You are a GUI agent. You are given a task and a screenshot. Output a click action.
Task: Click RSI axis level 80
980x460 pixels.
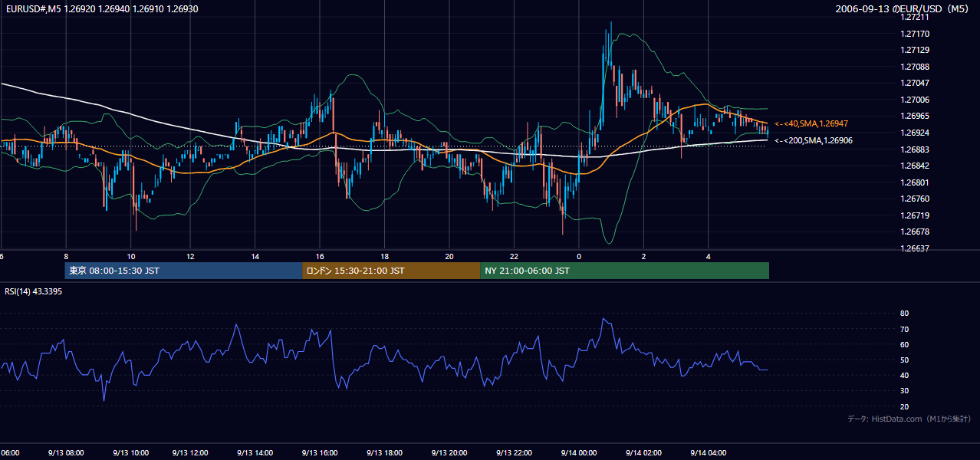(905, 314)
